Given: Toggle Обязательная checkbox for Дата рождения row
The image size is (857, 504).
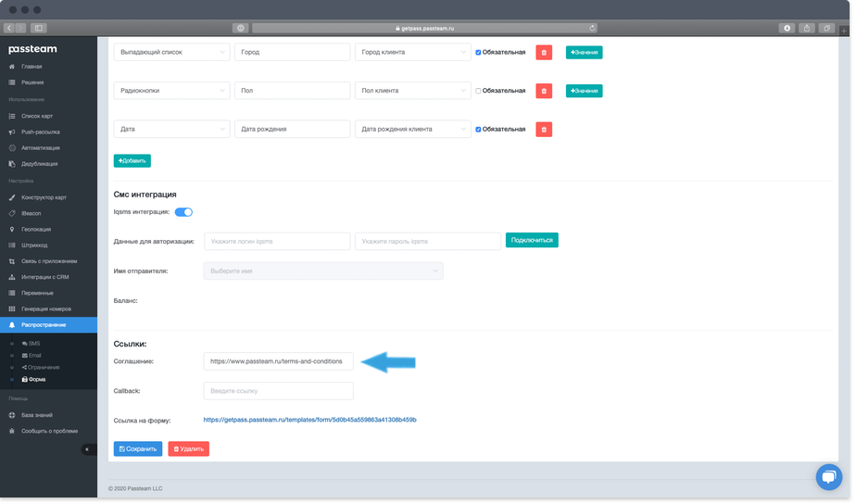Looking at the screenshot, I should pyautogui.click(x=479, y=130).
